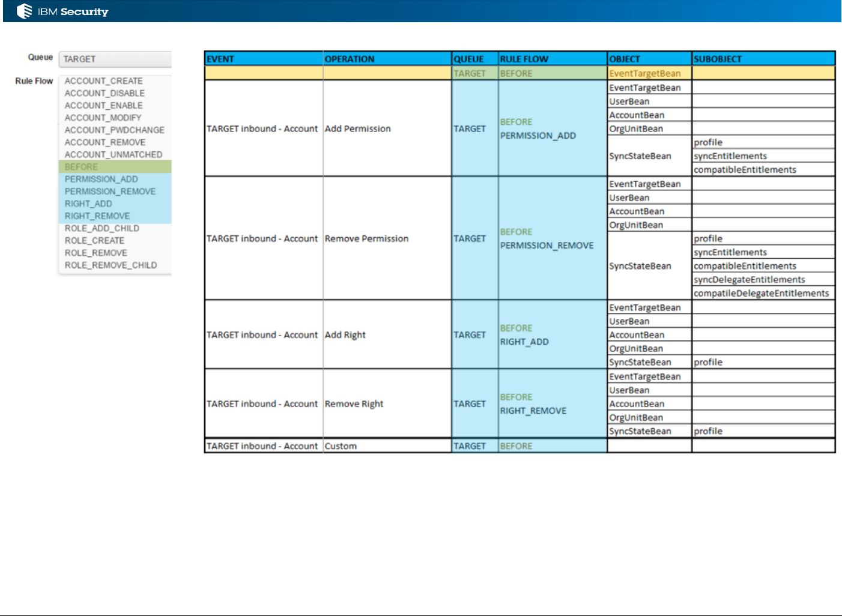The image size is (842, 616).
Task: Select PERMISSION_ADD in Rule Flow list
Action: click(115, 179)
